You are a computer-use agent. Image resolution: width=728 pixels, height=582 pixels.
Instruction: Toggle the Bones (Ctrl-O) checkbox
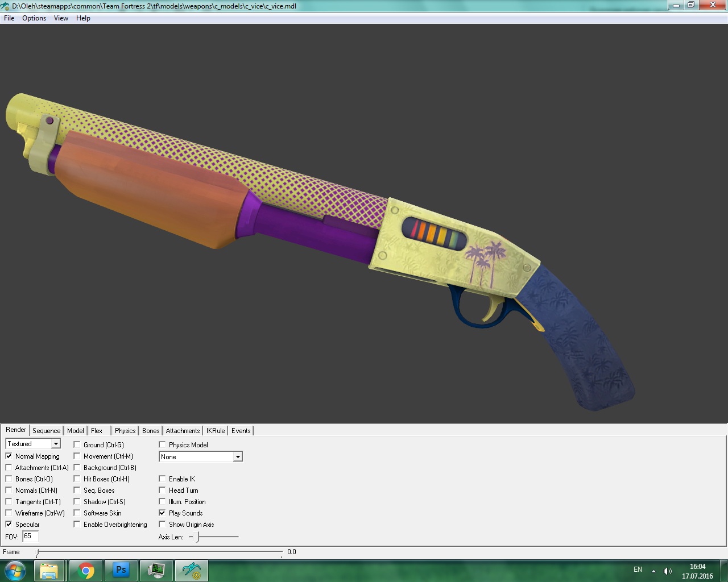[9, 479]
